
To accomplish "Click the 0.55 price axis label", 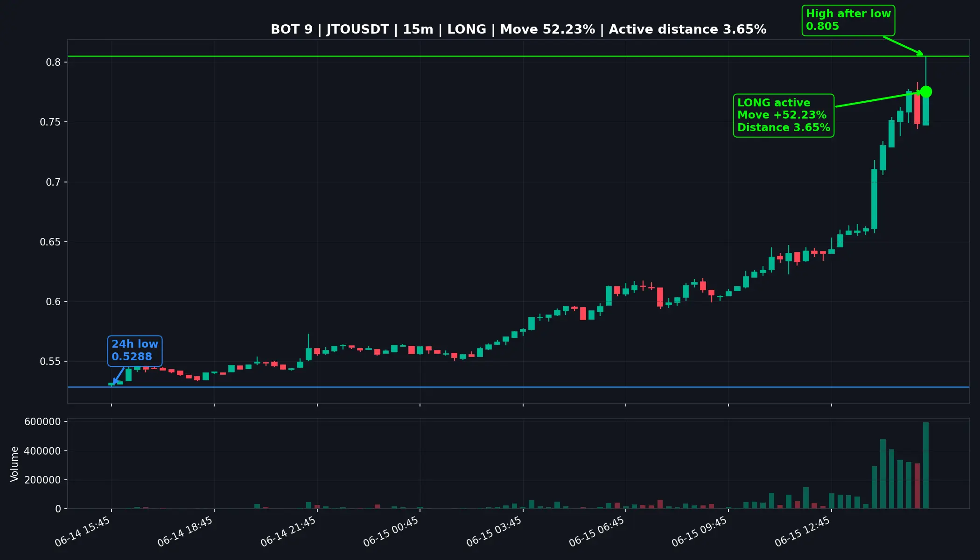I will point(50,362).
